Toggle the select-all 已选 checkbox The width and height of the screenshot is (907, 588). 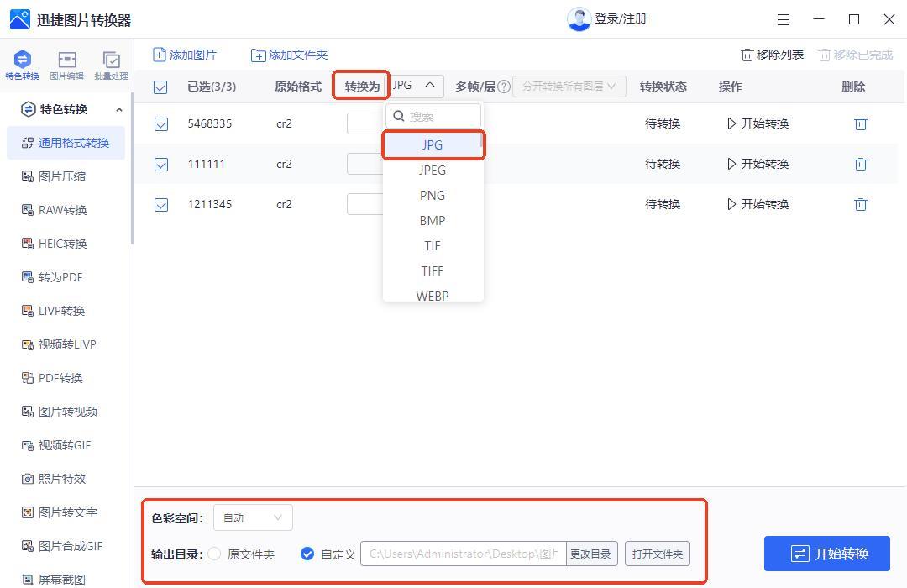(161, 87)
